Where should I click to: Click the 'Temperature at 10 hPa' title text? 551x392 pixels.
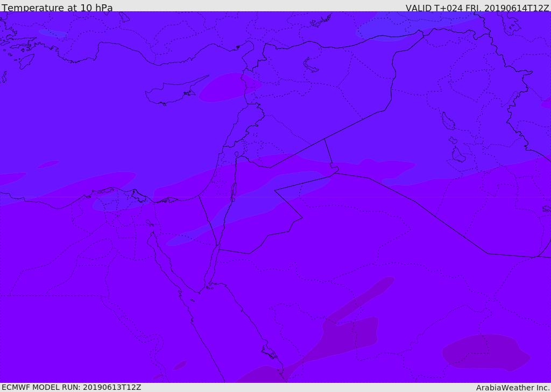(57, 8)
